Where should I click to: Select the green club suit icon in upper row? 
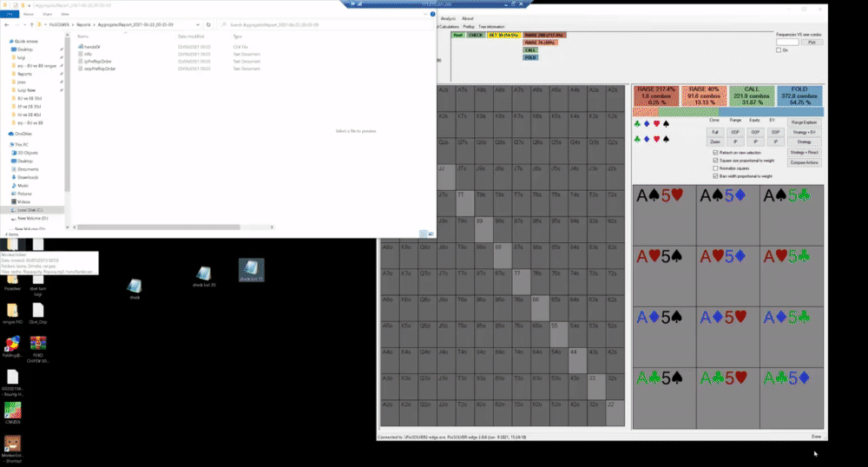[x=637, y=124]
